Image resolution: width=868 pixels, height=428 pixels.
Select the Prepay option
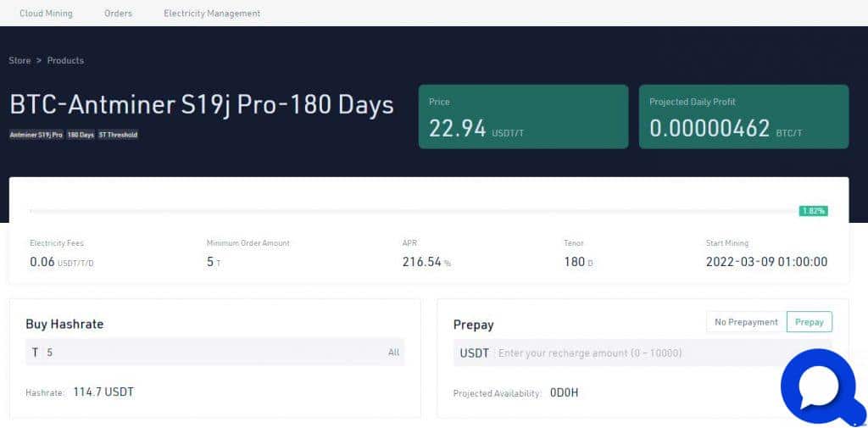810,322
